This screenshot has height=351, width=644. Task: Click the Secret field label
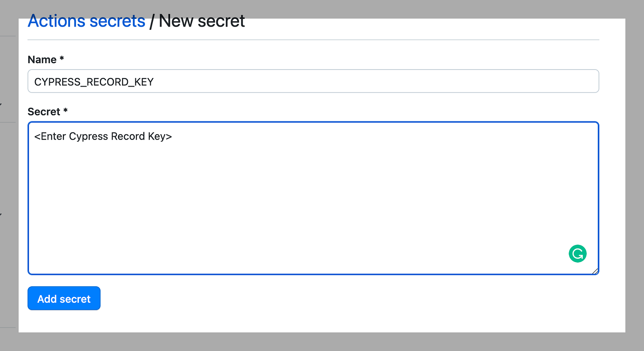pos(44,111)
